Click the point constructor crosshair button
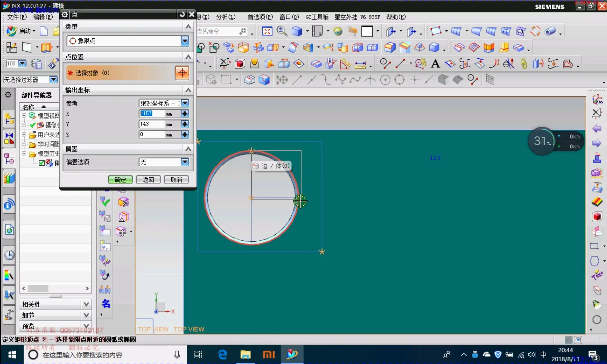Viewport: 607px width, 364px height. tap(182, 73)
